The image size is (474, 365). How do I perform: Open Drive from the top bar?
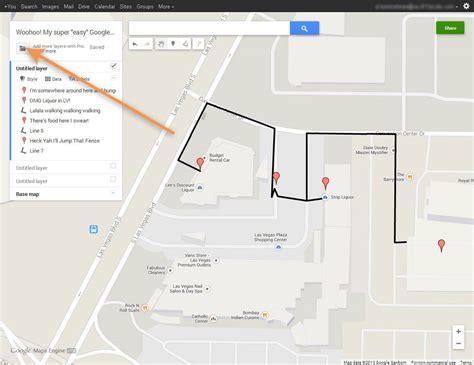point(84,6)
